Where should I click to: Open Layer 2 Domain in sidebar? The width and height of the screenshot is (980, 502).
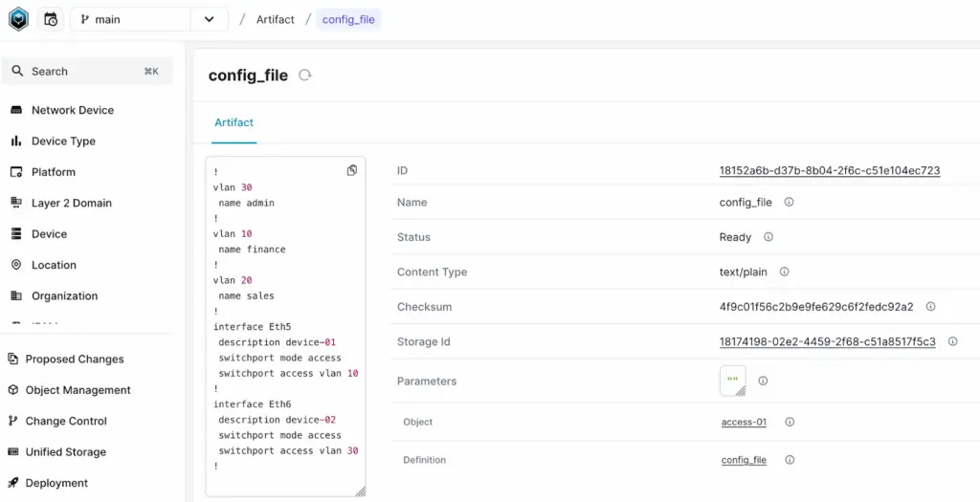click(71, 203)
